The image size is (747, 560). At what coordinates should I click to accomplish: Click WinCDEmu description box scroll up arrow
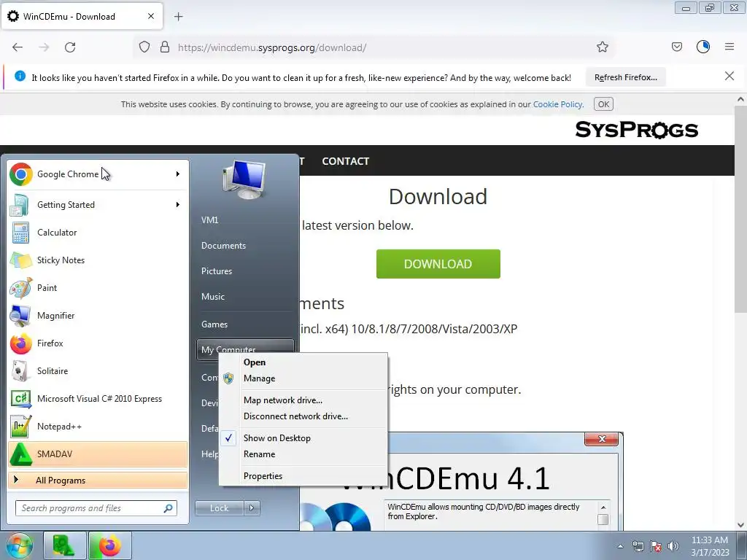tap(603, 507)
